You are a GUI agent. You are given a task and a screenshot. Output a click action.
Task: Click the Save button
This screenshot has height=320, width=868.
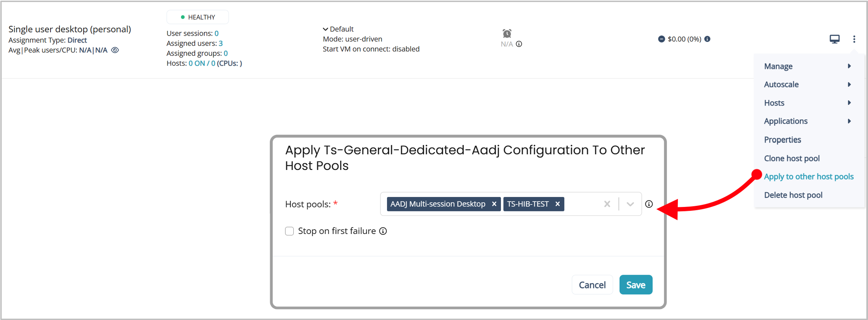pos(635,285)
